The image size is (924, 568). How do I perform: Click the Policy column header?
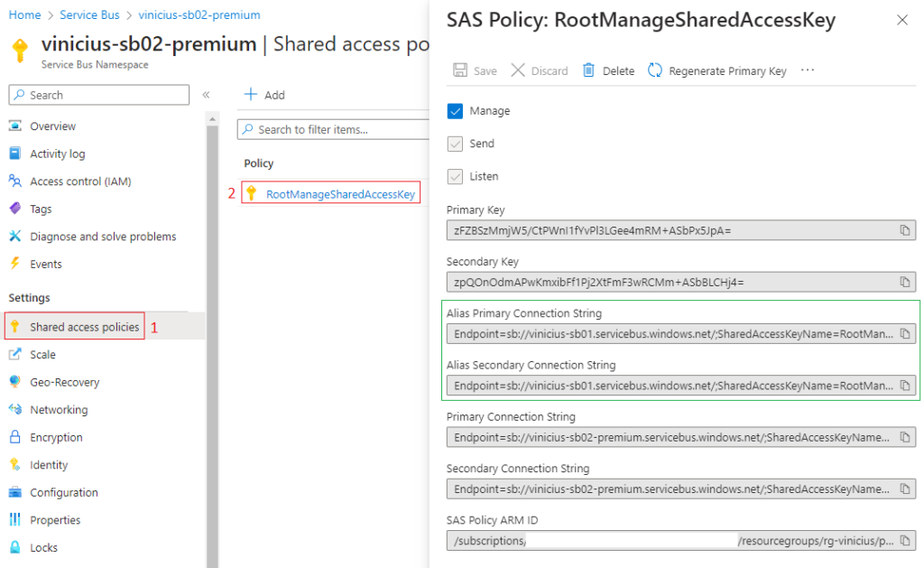click(x=259, y=163)
